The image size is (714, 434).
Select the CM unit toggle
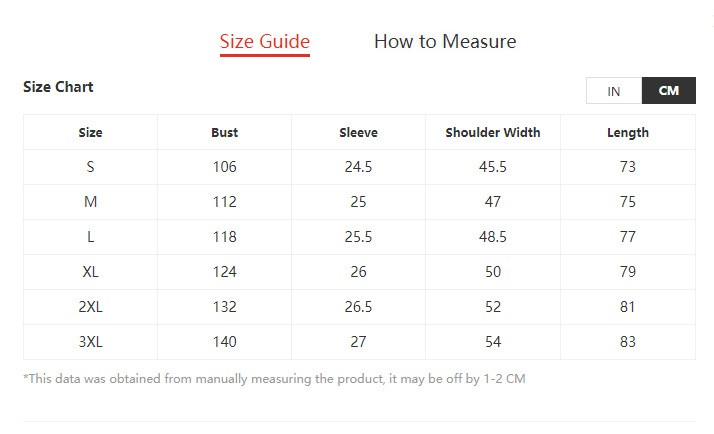tap(669, 91)
